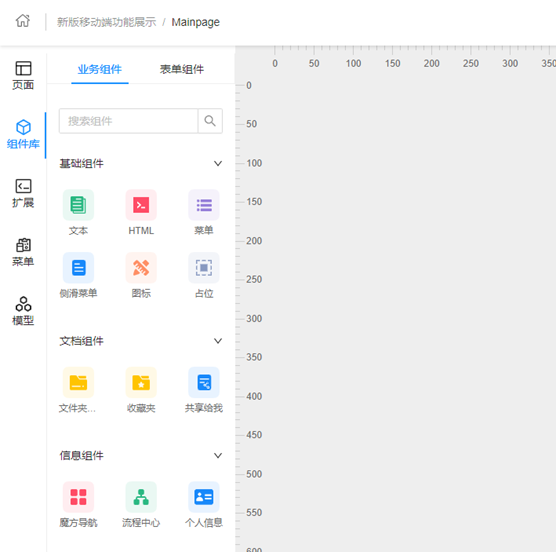The width and height of the screenshot is (556, 552).
Task: Select the 收藏夹 component icon
Action: [x=141, y=382]
